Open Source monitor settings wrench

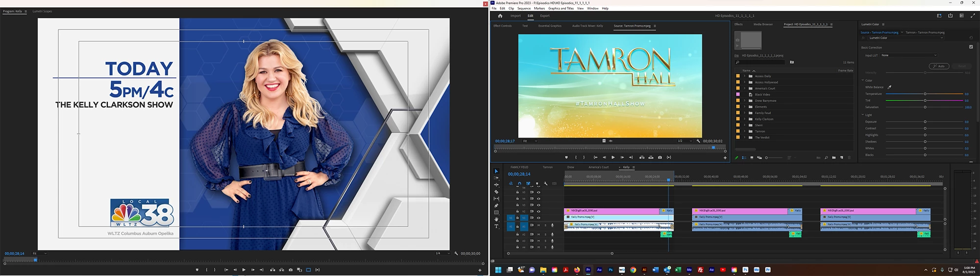click(x=698, y=141)
